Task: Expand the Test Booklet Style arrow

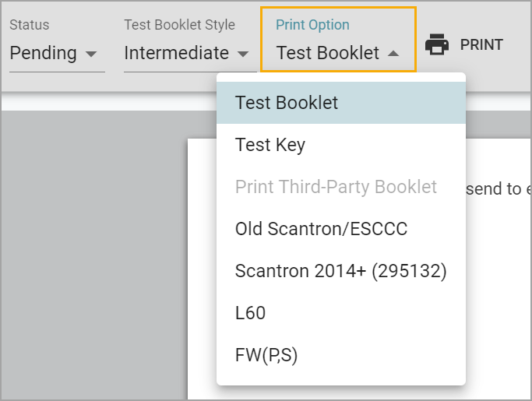Action: pos(243,54)
